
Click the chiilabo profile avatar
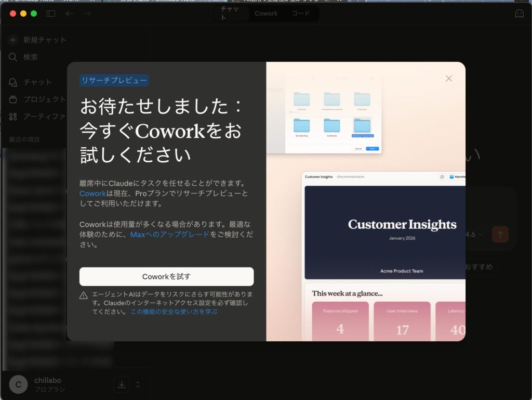coord(18,384)
